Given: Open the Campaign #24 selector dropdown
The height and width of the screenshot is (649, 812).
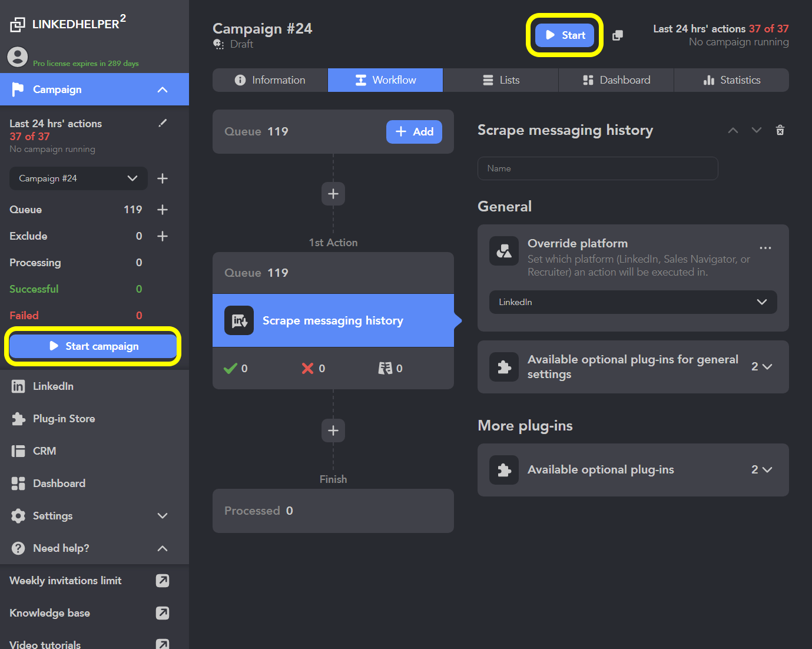Looking at the screenshot, I should 78,178.
